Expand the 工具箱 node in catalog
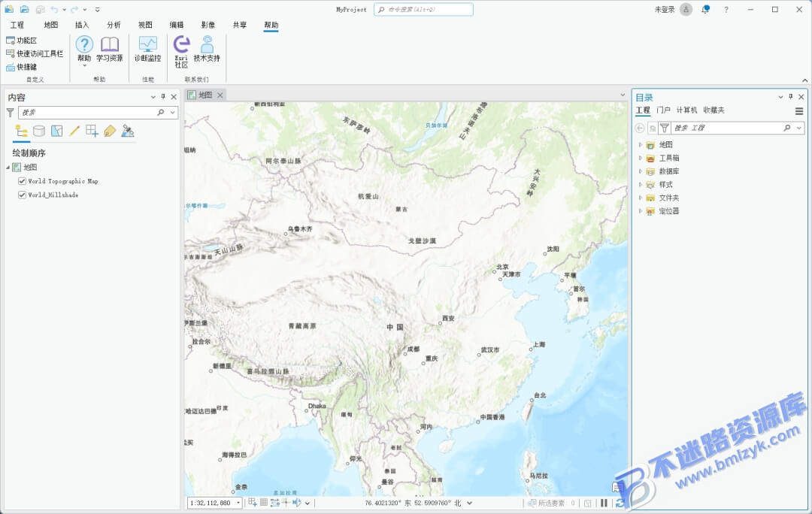The width and height of the screenshot is (812, 514). point(640,158)
